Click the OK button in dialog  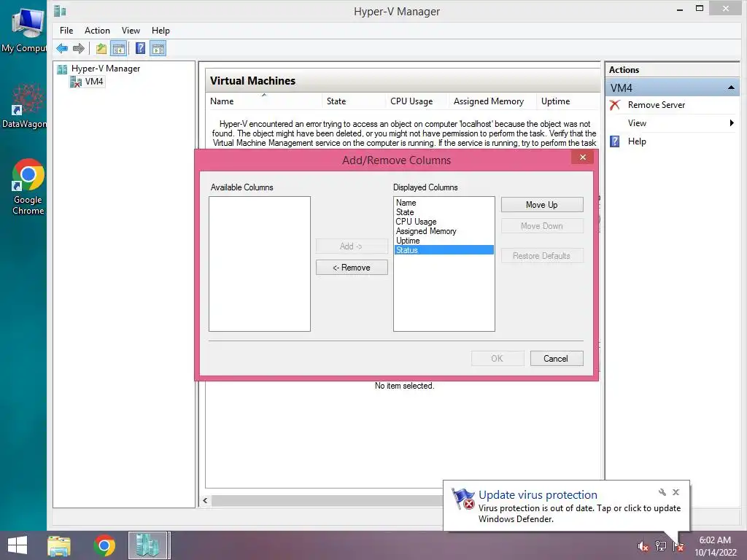point(498,359)
